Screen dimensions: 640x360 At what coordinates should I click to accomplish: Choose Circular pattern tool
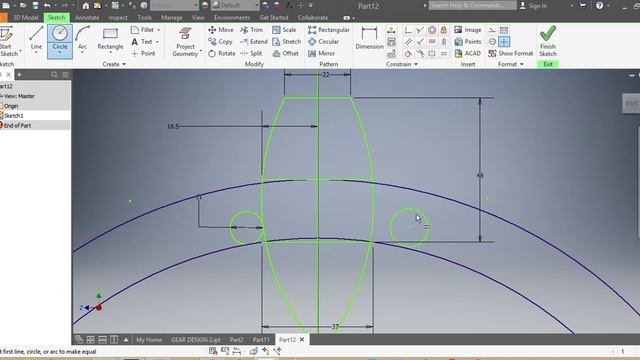(x=324, y=42)
